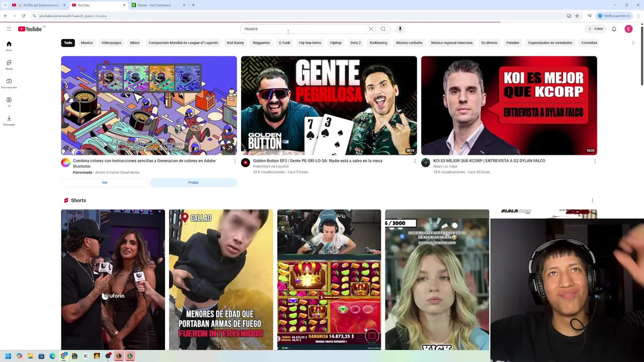Select the Hip hop latino filter chip
The image size is (644, 362).
point(310,43)
